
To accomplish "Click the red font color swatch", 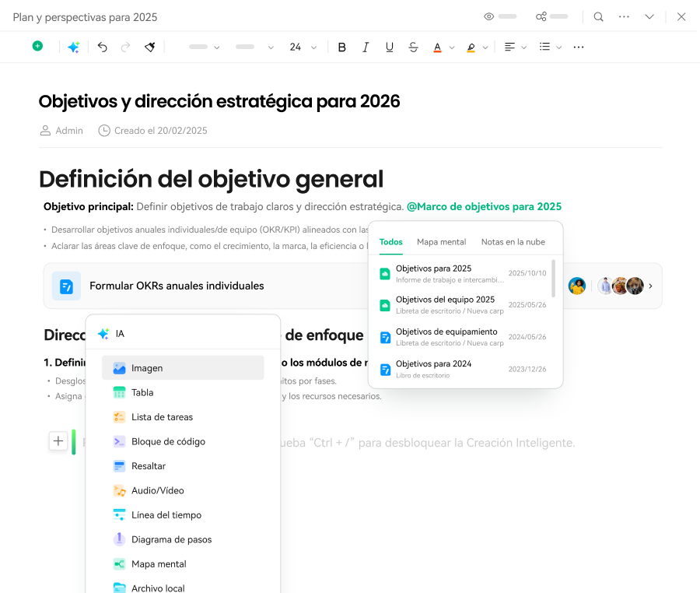I will pos(437,47).
